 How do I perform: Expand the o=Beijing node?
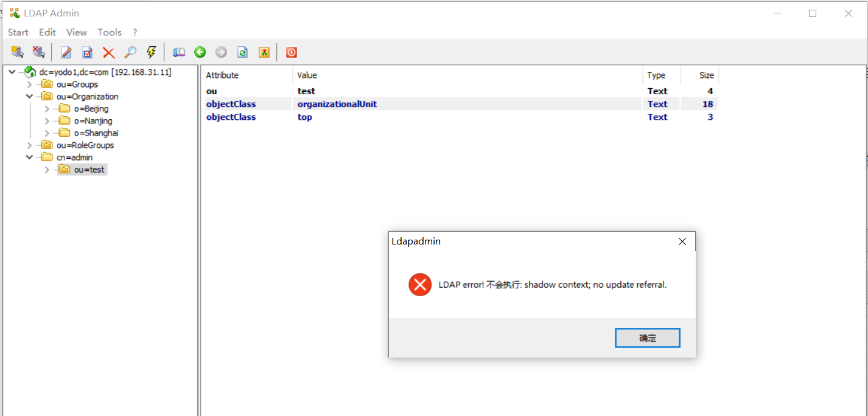pyautogui.click(x=47, y=109)
